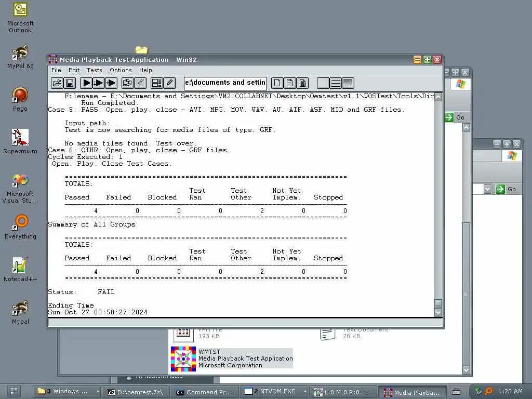Click the L:0 M:0 R:0 taskbar button
This screenshot has width=532, height=399.
[x=343, y=392]
